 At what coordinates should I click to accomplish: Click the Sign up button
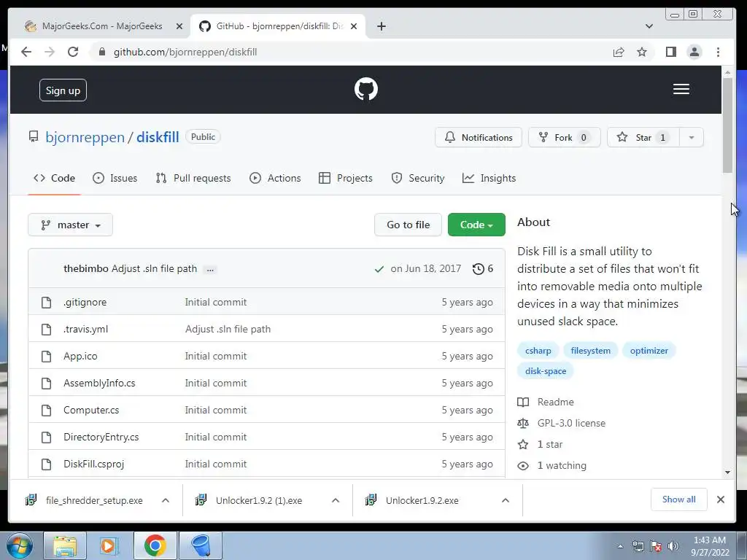tap(63, 90)
